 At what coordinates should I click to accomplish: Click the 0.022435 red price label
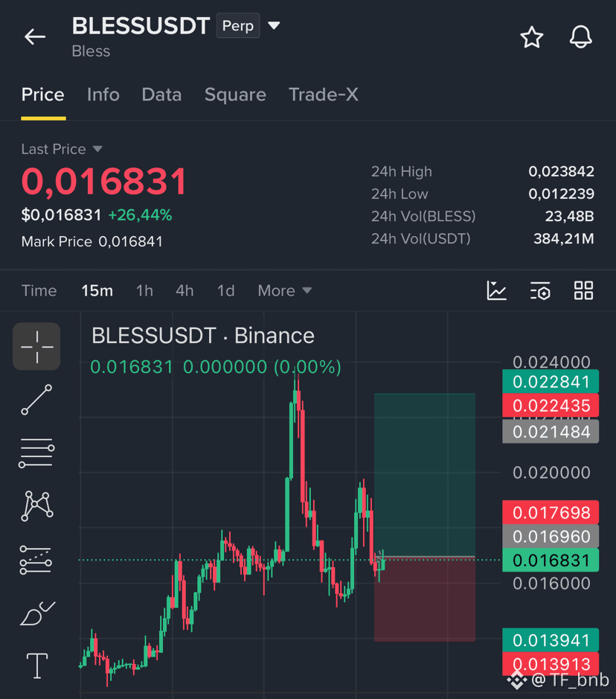pyautogui.click(x=551, y=406)
